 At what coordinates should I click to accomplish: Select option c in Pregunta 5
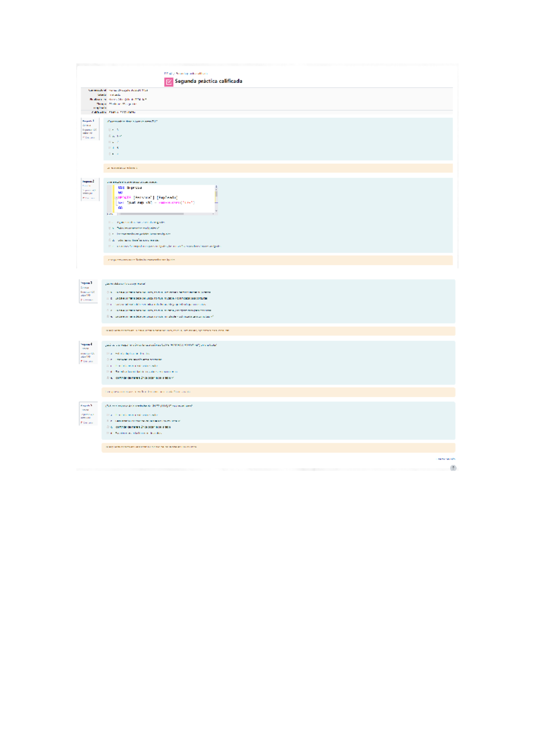pos(108,427)
